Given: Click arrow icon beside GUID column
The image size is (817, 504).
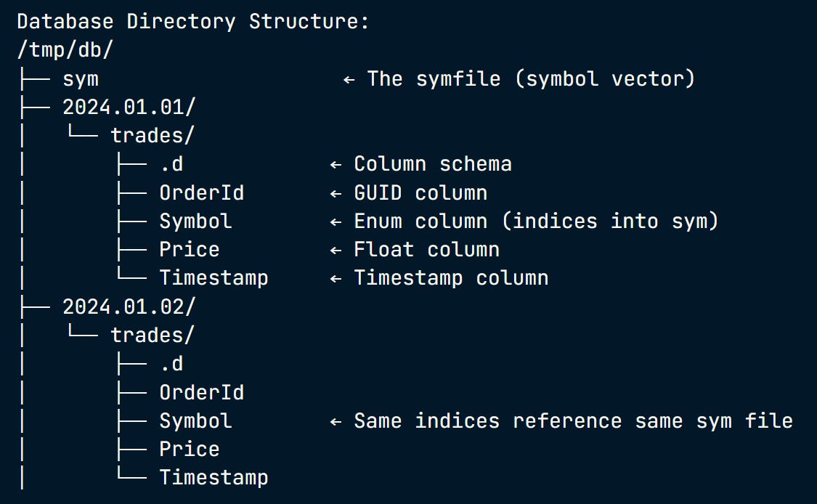Looking at the screenshot, I should tap(336, 194).
